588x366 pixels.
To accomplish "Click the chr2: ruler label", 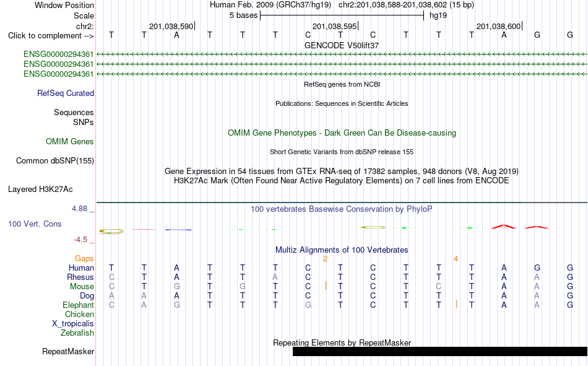I will click(85, 26).
